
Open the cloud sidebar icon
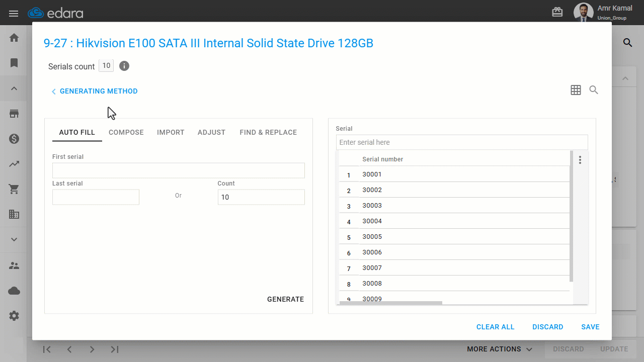(14, 291)
